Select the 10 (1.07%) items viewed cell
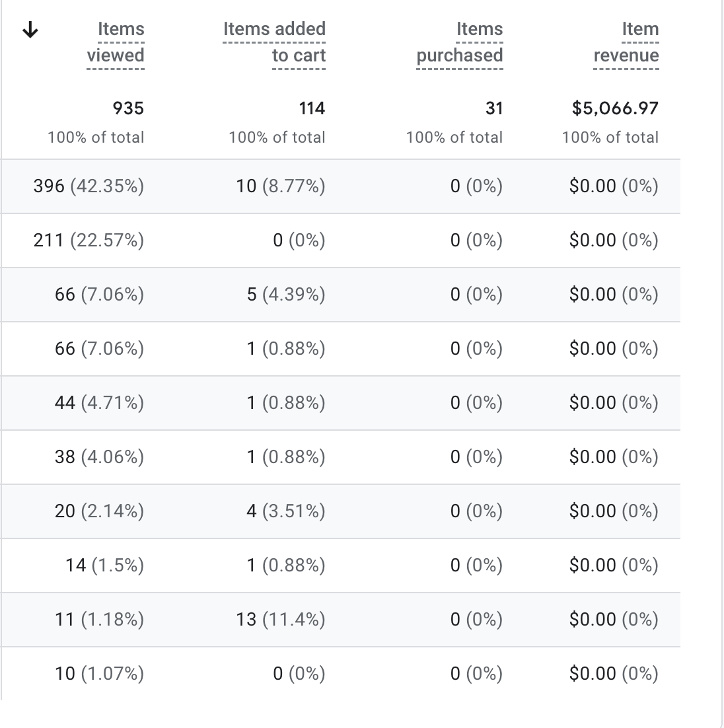 [x=99, y=674]
